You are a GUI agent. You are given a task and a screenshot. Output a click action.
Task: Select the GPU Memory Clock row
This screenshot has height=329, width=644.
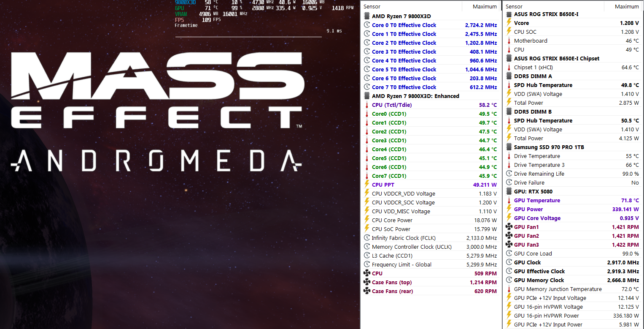(x=572, y=280)
